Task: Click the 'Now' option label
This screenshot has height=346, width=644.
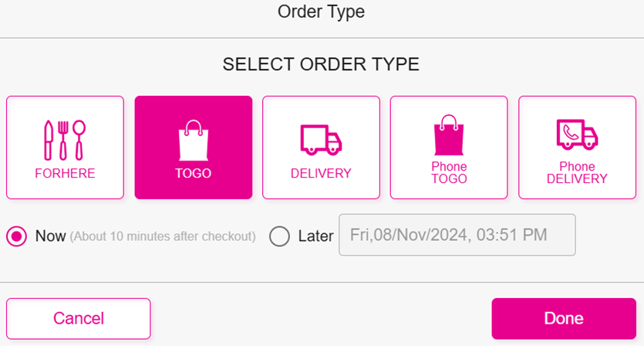Action: (x=50, y=236)
